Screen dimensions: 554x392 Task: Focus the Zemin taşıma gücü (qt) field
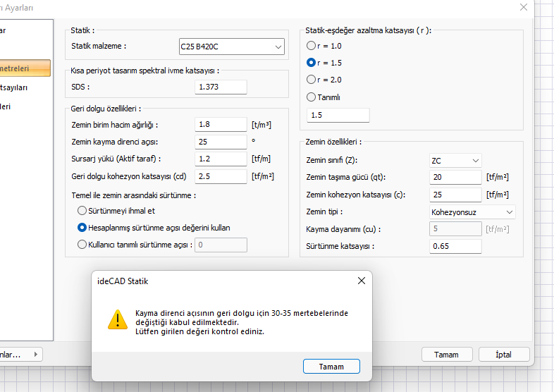click(455, 177)
